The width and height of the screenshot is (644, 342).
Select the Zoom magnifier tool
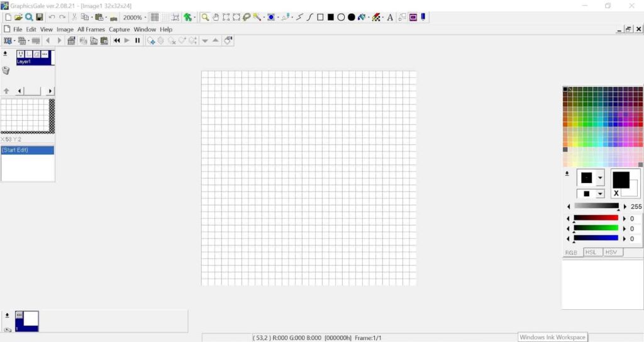tap(204, 17)
